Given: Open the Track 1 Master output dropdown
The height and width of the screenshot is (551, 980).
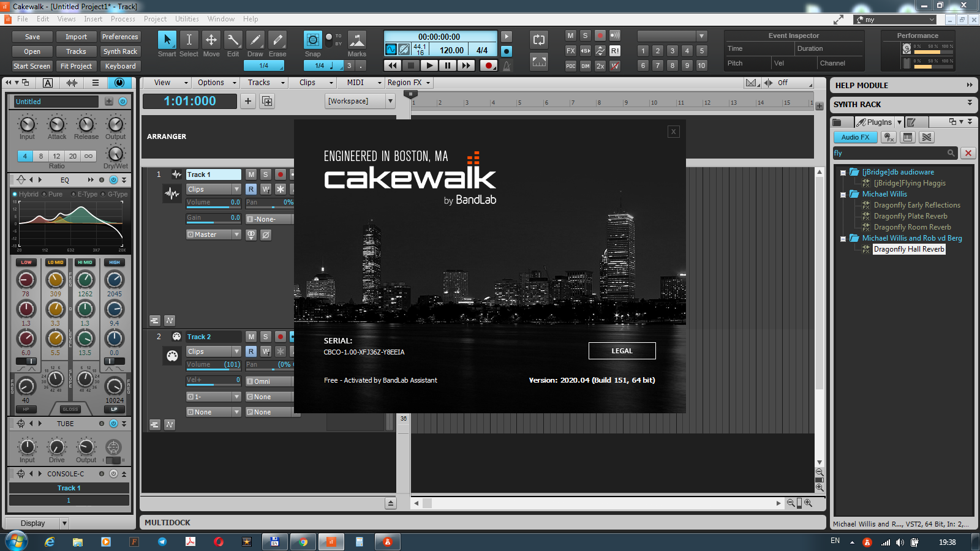Looking at the screenshot, I should pyautogui.click(x=214, y=234).
